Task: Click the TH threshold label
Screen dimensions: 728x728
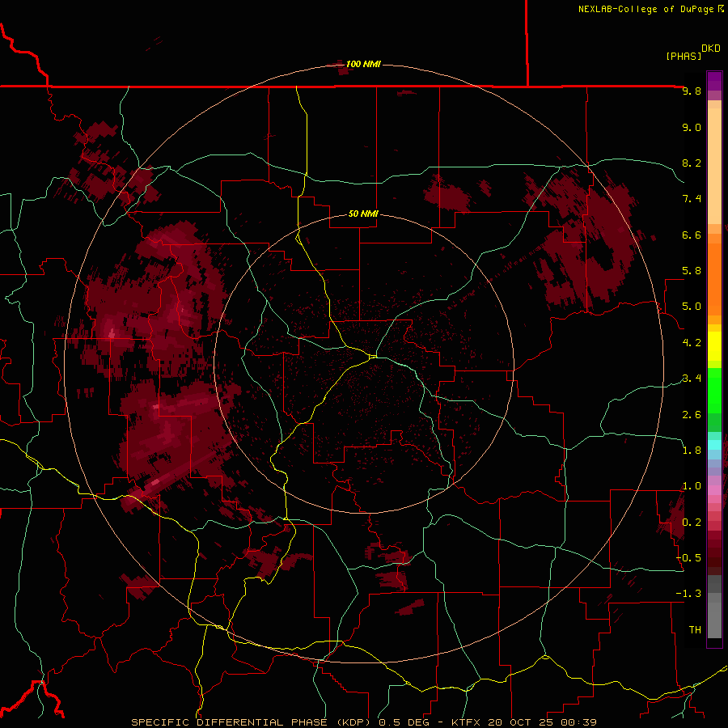Action: coord(695,630)
